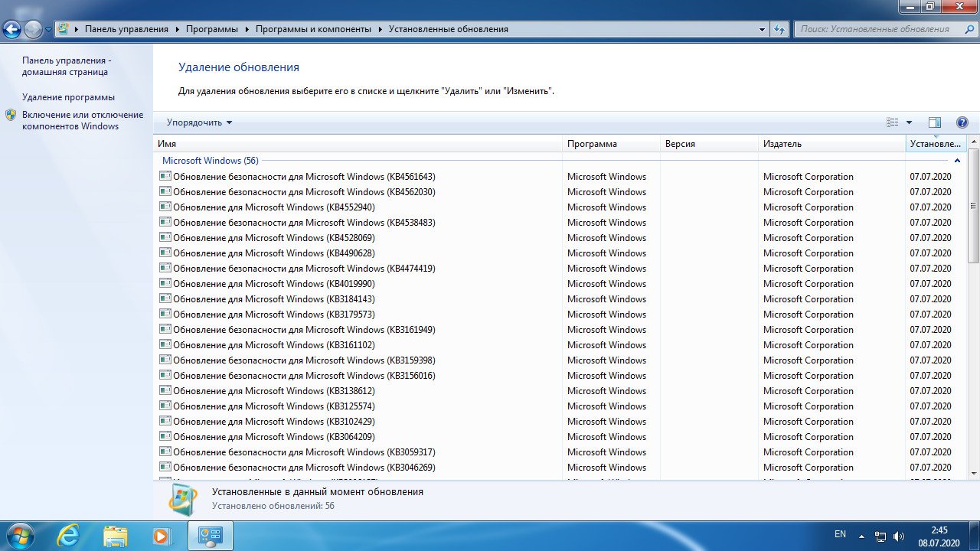Screen dimensions: 980x551
Task: Click the icon of update KB3156016
Action: pyautogui.click(x=165, y=375)
